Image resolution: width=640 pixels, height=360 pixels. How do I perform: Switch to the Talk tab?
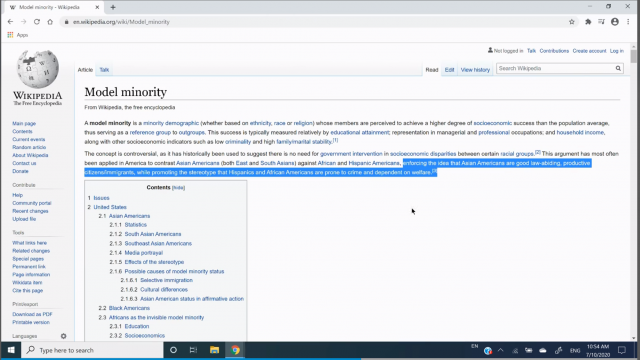click(x=104, y=70)
